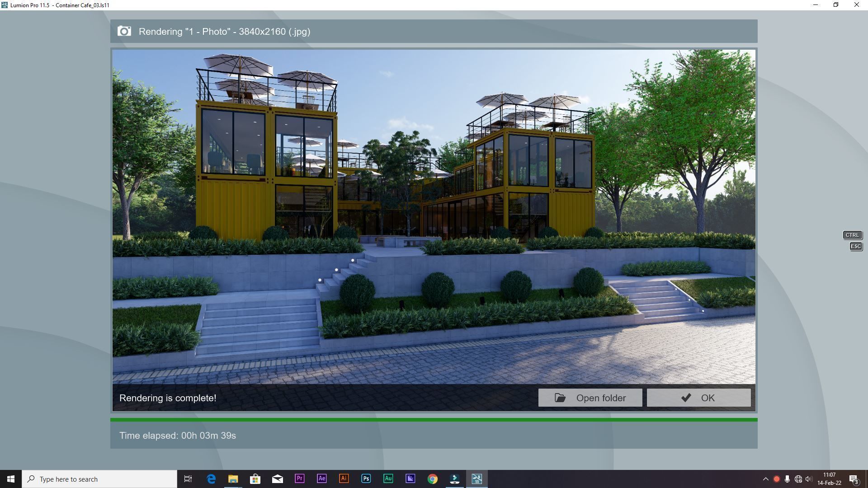Click the "Rendering is complete!" message
Image resolution: width=868 pixels, height=488 pixels.
168,398
